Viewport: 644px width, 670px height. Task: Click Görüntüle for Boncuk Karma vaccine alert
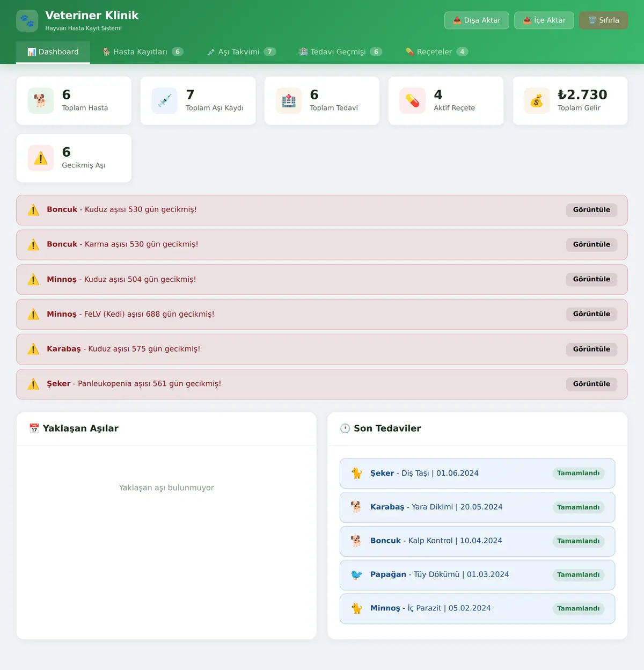[x=591, y=245]
